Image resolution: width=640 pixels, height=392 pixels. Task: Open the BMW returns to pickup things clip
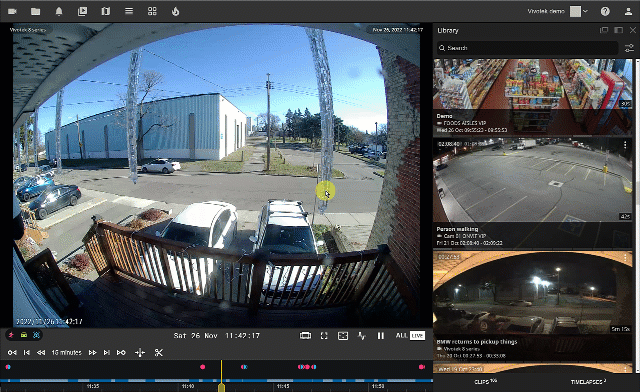(x=532, y=306)
